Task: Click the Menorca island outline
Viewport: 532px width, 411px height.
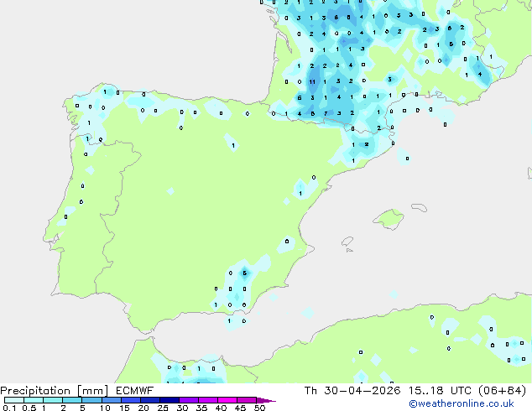Action: point(420,207)
